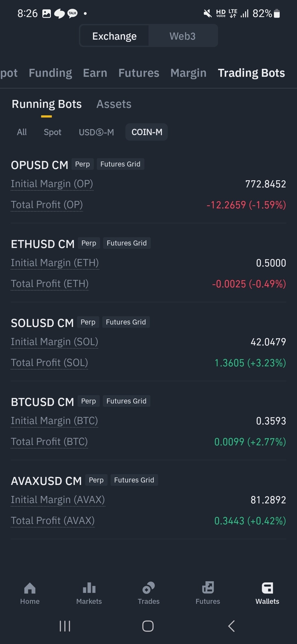Select the Wallets icon

(267, 588)
